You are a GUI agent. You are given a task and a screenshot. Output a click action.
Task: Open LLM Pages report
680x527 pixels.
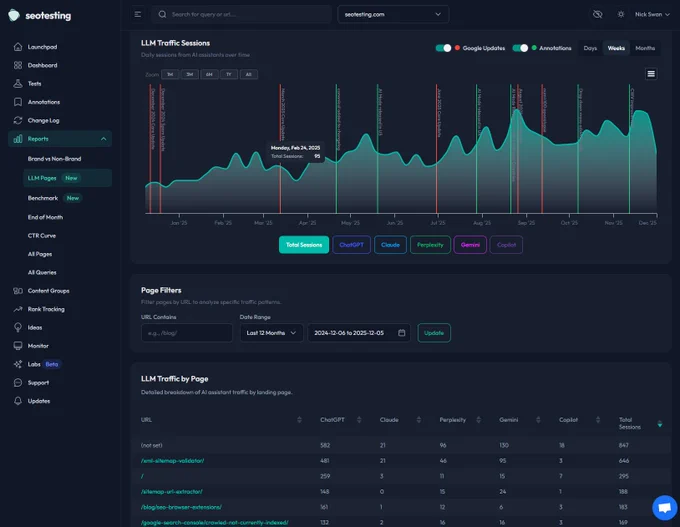67,178
